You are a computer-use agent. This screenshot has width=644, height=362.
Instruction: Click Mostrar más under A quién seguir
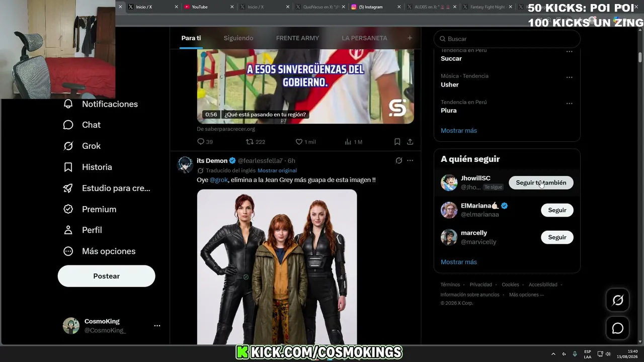[x=459, y=262]
